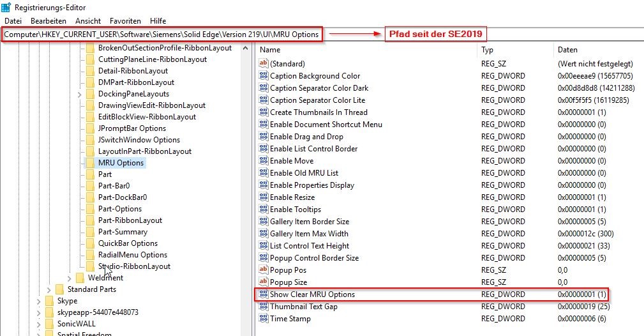Viewport: 644px width, 336px height.
Task: Select the DMPart-RibbonLayout folder icon
Action: (91, 82)
